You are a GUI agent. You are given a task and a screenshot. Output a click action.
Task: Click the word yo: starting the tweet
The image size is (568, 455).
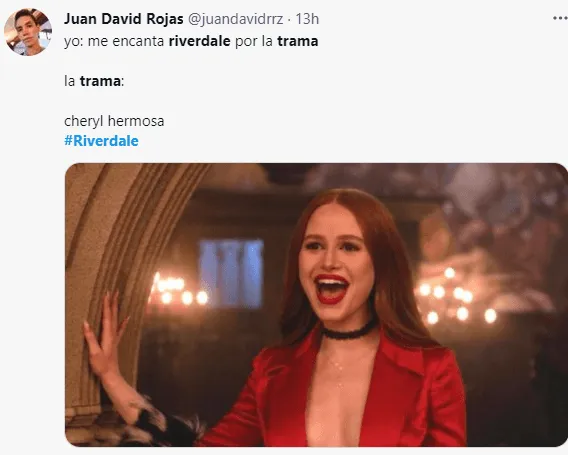point(74,41)
